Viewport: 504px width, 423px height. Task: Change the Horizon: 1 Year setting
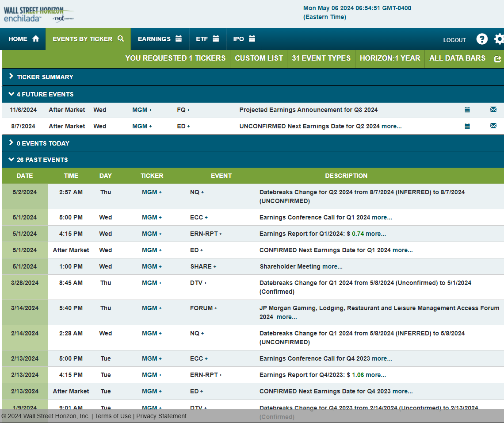(x=390, y=58)
